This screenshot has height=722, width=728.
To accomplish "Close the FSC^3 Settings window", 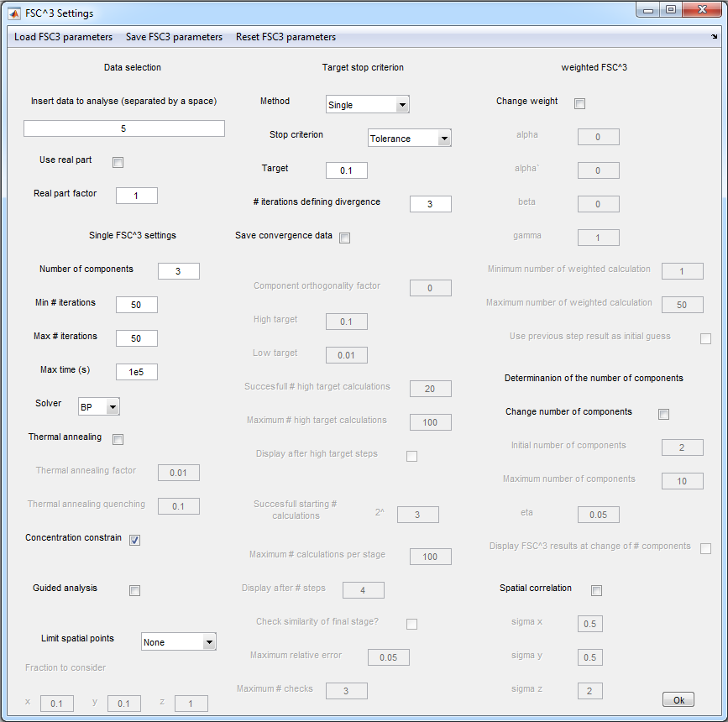I will coord(702,10).
